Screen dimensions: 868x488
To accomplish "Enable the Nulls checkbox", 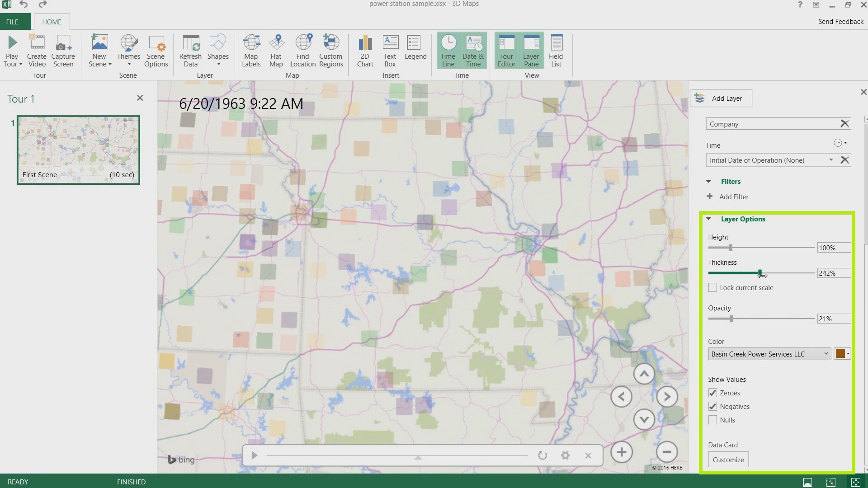I will [x=712, y=419].
